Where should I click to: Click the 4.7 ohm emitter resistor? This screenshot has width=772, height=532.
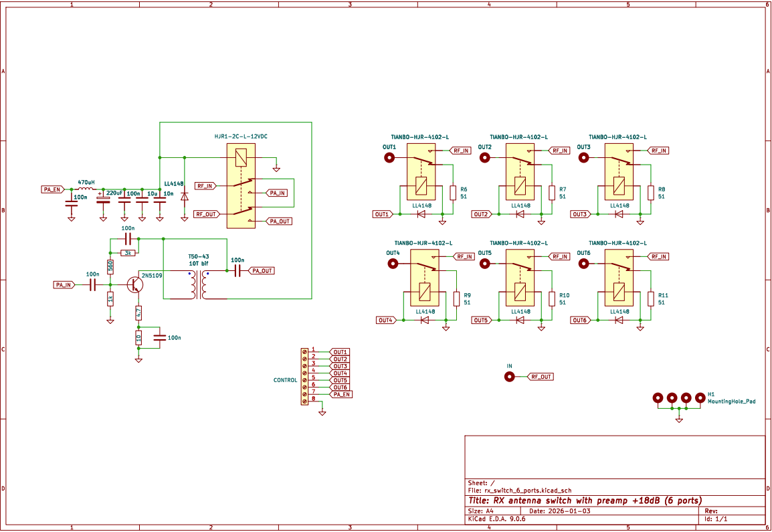[138, 313]
